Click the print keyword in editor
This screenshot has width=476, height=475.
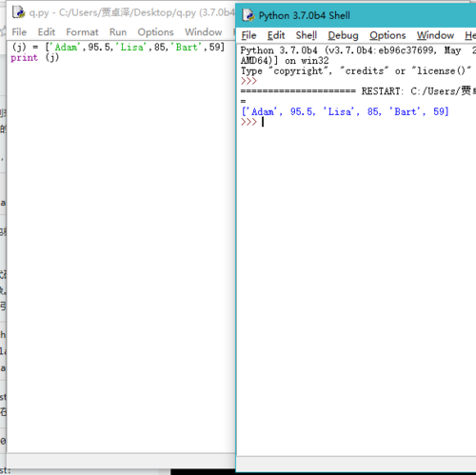point(24,58)
